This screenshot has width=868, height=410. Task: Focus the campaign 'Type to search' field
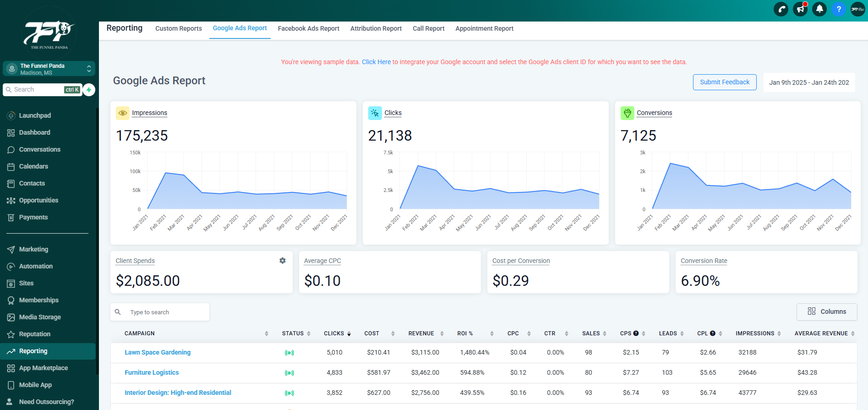coord(165,312)
